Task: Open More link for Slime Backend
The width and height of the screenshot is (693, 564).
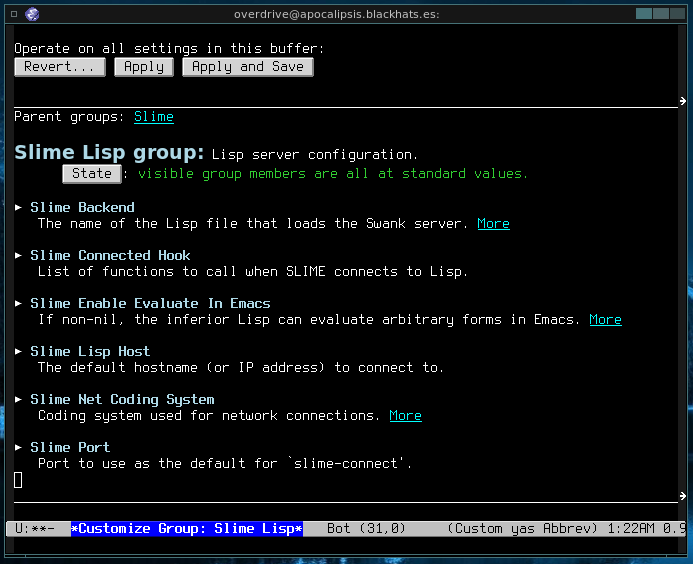Action: click(x=493, y=224)
